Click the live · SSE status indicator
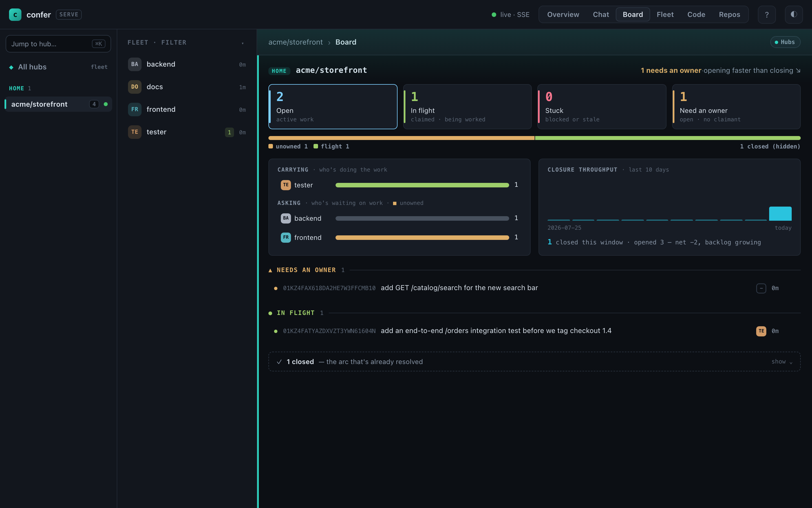The image size is (812, 508). tap(510, 14)
